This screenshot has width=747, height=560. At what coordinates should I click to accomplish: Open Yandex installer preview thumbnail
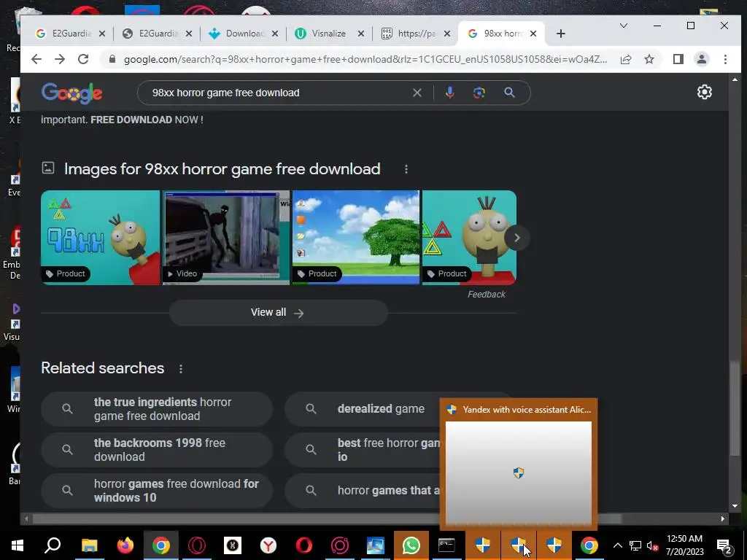[x=519, y=472]
